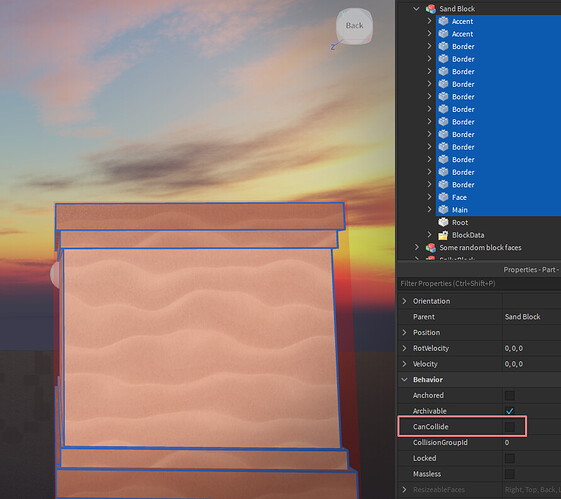The image size is (561, 499).
Task: Enable the Anchored checkbox
Action: pos(509,395)
